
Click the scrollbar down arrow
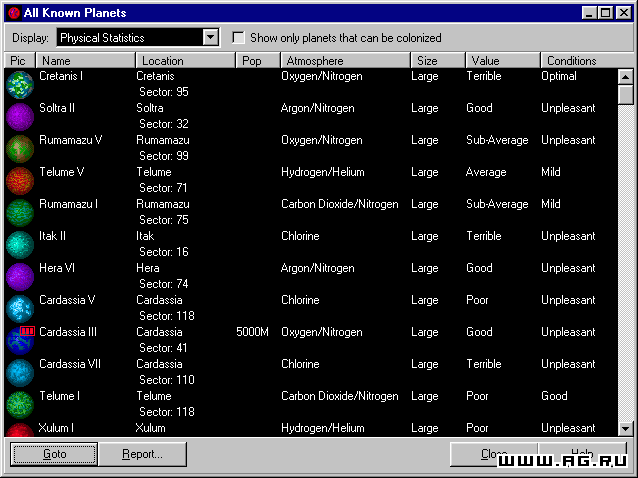[625, 428]
